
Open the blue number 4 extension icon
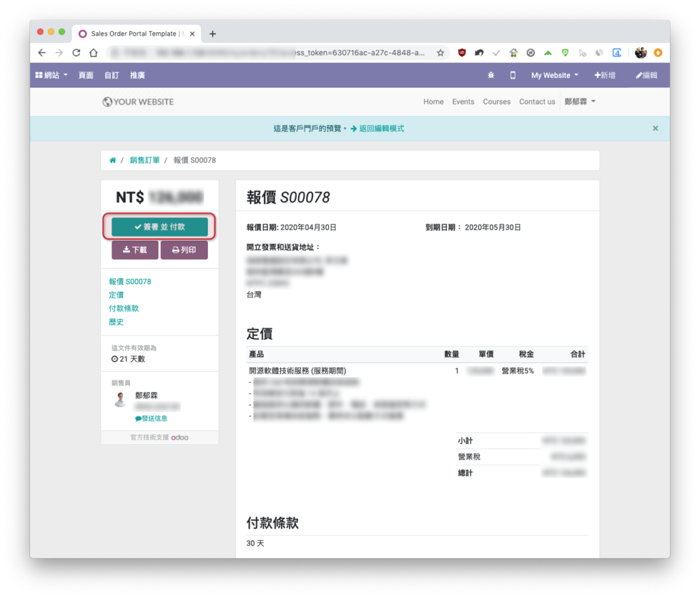click(617, 53)
